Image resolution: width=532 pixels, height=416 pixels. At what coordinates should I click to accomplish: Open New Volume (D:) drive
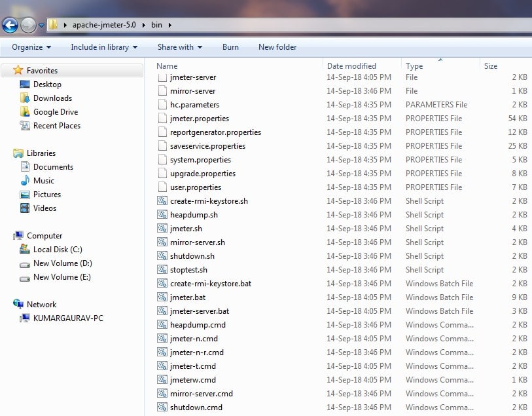(62, 263)
